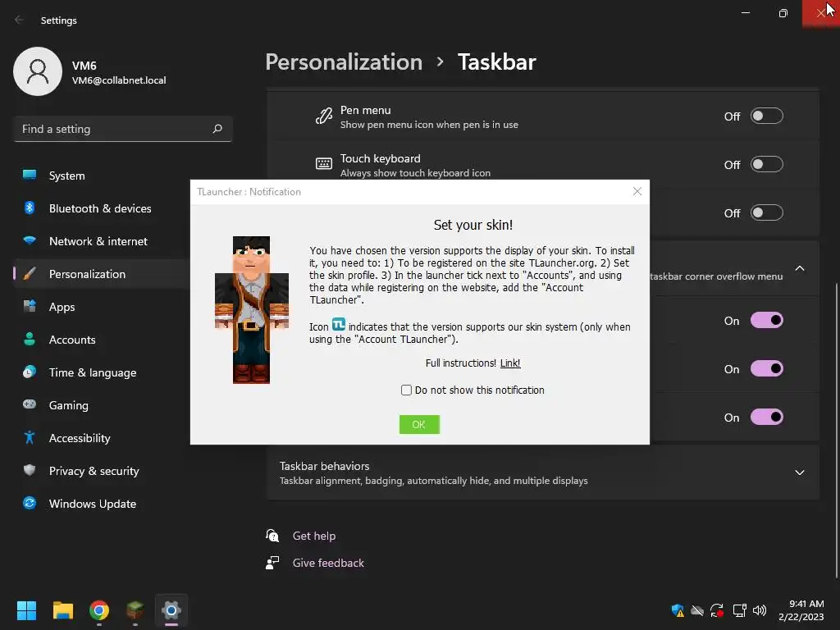Click the Touch keyboard icon
Image resolution: width=840 pixels, height=630 pixels.
coord(323,164)
